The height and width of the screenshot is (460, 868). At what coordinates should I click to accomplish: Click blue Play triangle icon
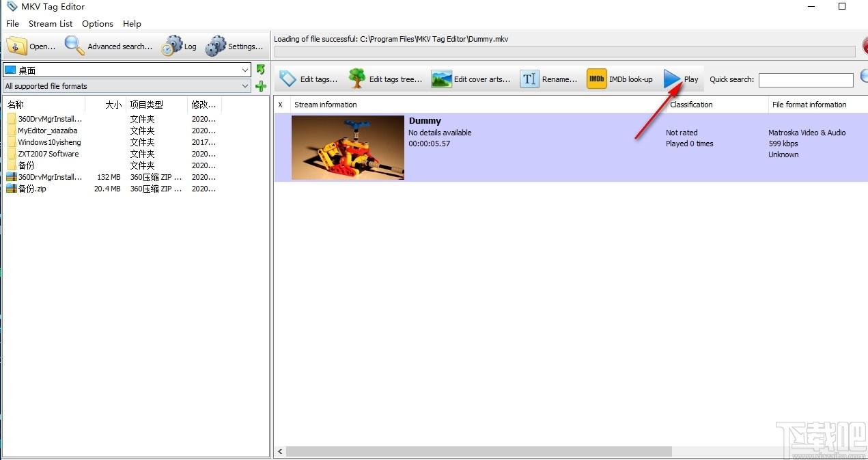click(x=673, y=79)
